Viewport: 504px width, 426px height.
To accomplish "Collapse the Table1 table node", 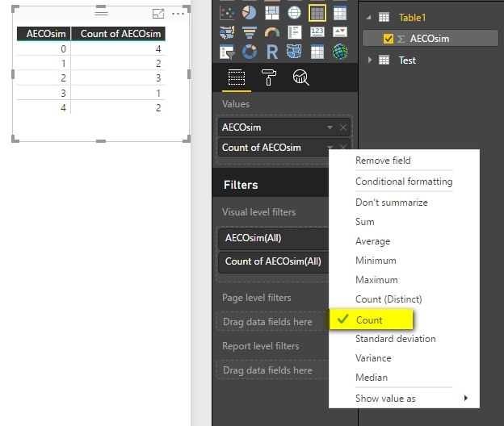I will 368,17.
